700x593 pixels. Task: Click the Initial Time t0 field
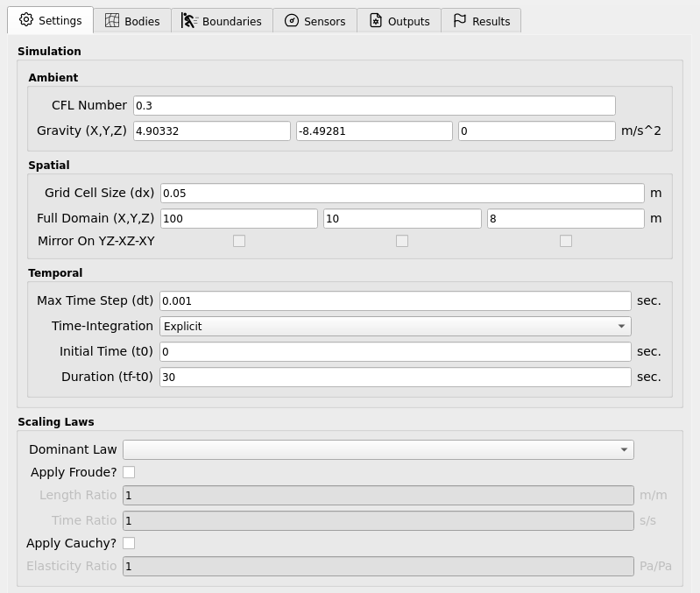(x=395, y=351)
